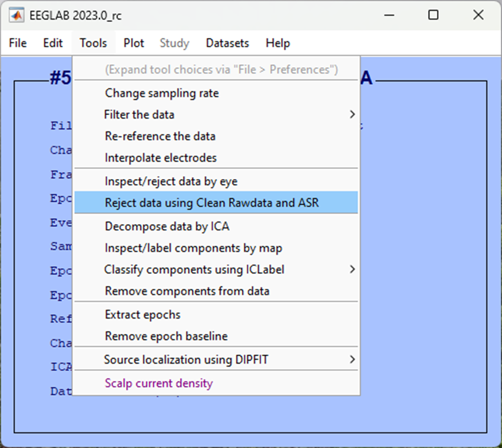Select Remove components from data
The height and width of the screenshot is (448, 502).
(x=187, y=291)
